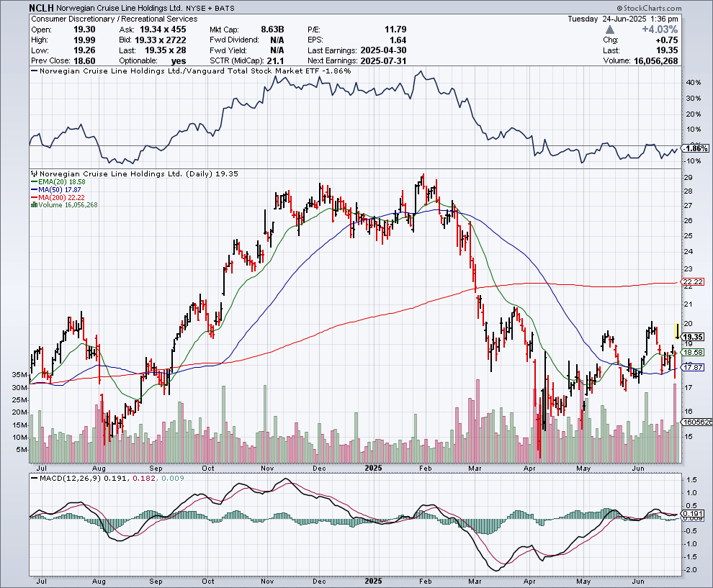The image size is (713, 588).
Task: Click the green EMA(20) line marker in legend
Action: (35, 181)
